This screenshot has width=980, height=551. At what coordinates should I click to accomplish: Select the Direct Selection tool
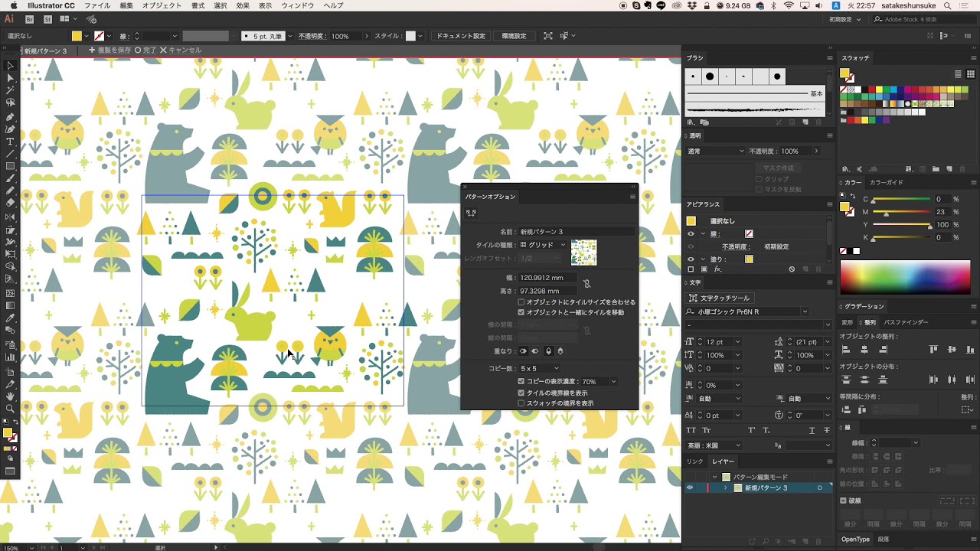(x=10, y=79)
